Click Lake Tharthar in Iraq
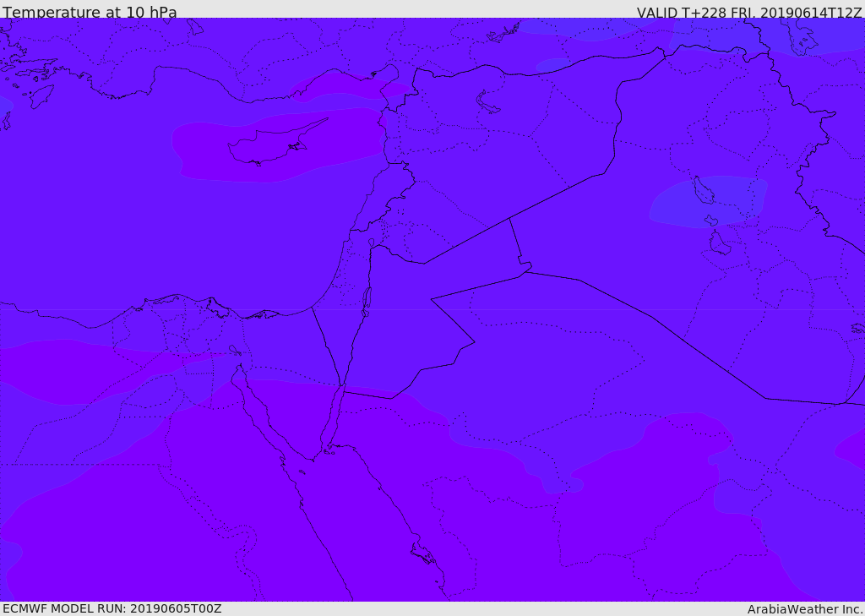Screen dimensions: 865x616 pyautogui.click(x=703, y=191)
